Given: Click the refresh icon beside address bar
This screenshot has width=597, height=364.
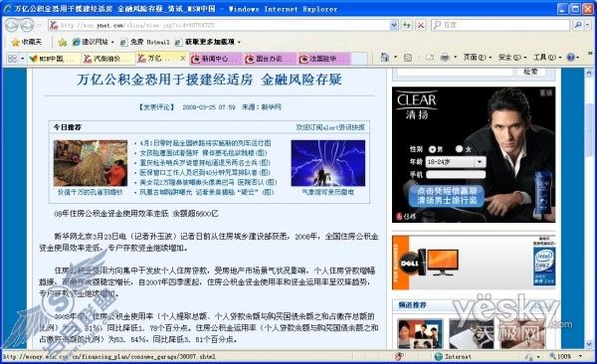Looking at the screenshot, I should [x=407, y=25].
